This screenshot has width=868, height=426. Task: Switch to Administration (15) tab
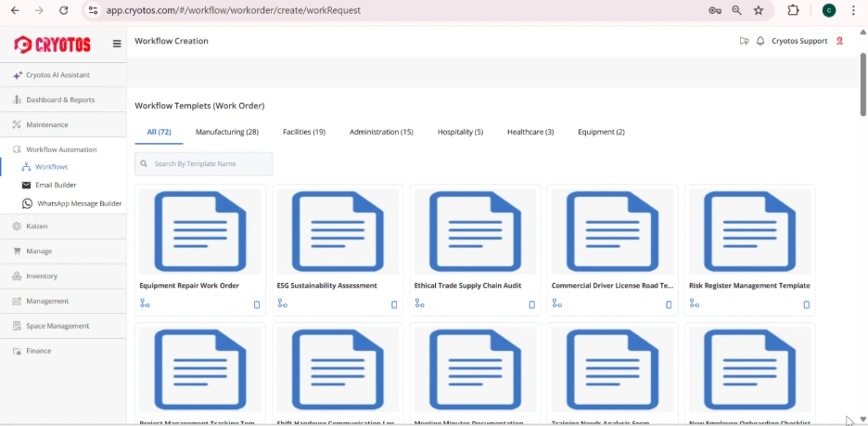381,132
